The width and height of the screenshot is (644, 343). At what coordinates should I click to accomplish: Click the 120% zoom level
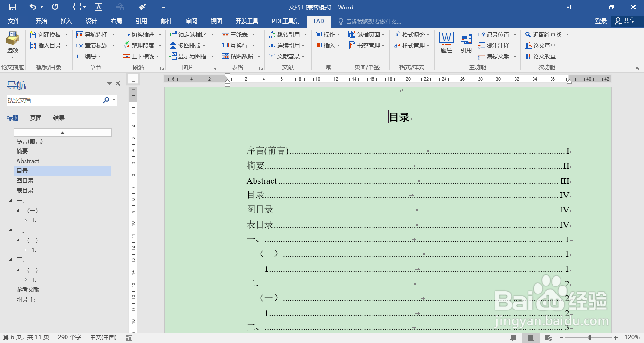pyautogui.click(x=632, y=337)
